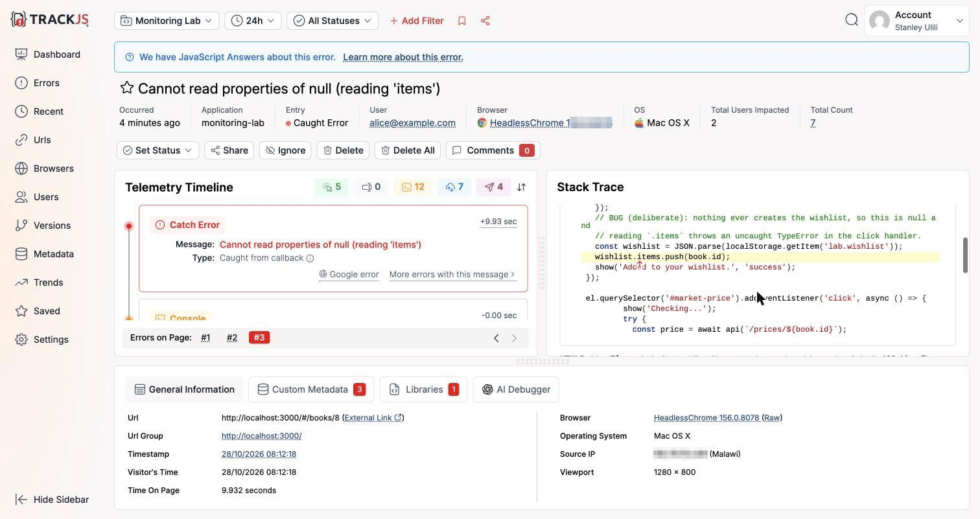Go to next error on page arrow
The height and width of the screenshot is (519, 980).
tap(515, 338)
